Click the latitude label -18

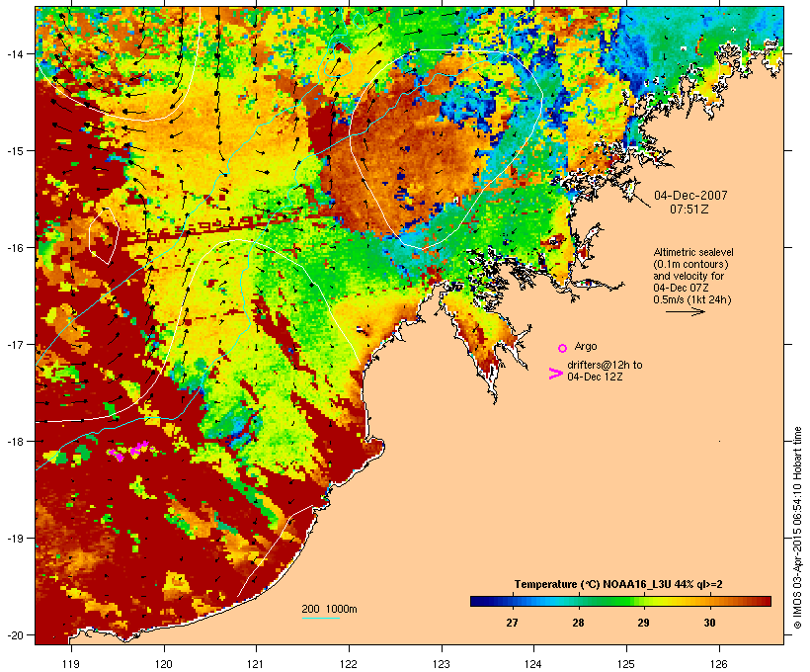(14, 441)
